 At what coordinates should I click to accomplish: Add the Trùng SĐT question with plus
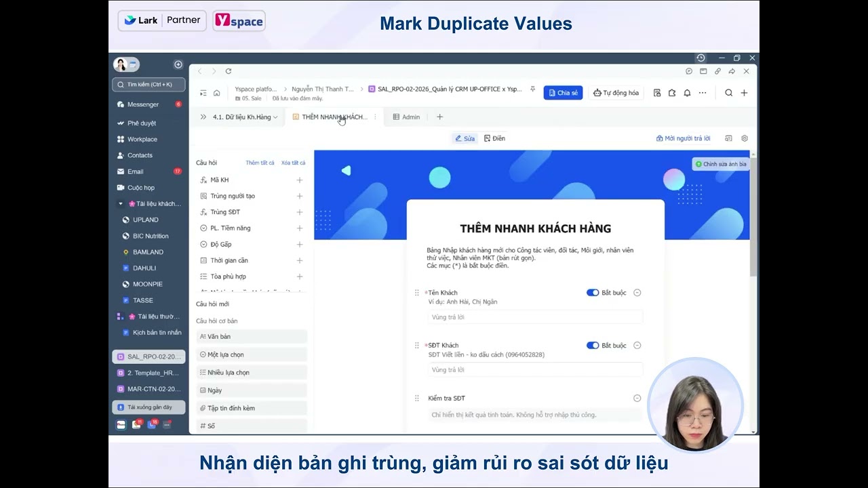pyautogui.click(x=300, y=212)
